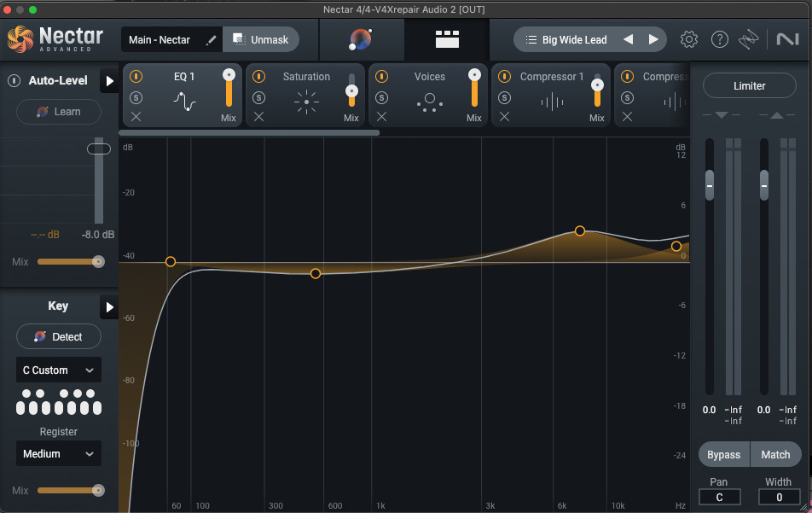Open the C Custom key dropdown
812x513 pixels.
pos(59,370)
